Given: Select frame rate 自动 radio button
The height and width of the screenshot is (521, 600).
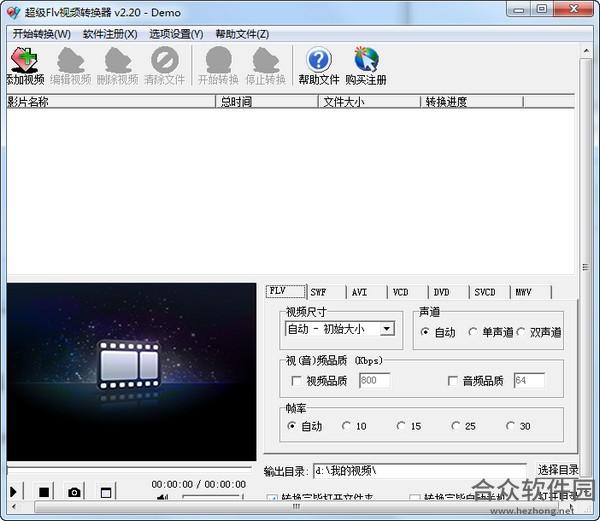Looking at the screenshot, I should tap(292, 426).
